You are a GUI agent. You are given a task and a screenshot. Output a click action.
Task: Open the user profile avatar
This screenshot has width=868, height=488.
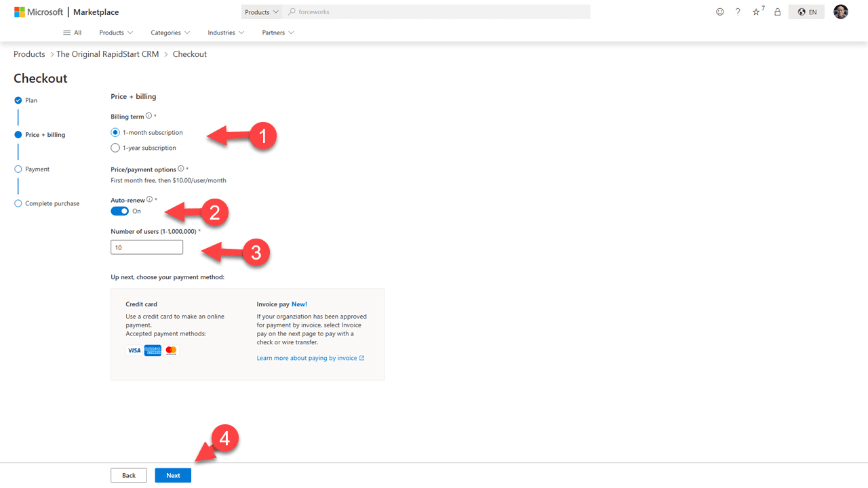point(840,12)
